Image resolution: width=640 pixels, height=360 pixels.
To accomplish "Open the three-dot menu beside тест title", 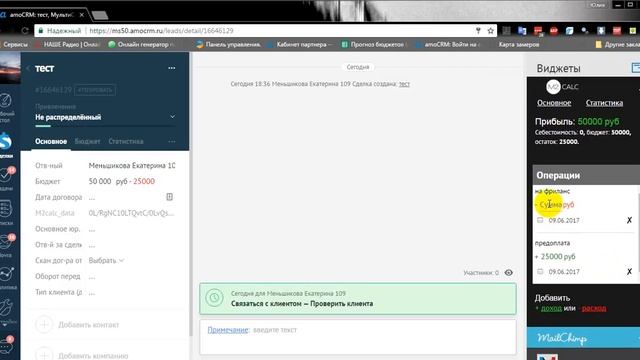I will click(x=172, y=68).
